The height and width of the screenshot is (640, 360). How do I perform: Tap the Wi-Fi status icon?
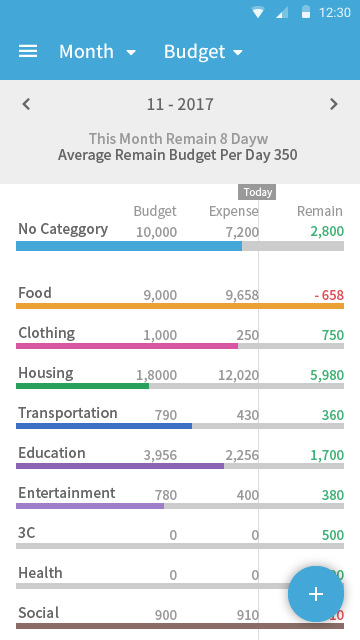(x=258, y=13)
